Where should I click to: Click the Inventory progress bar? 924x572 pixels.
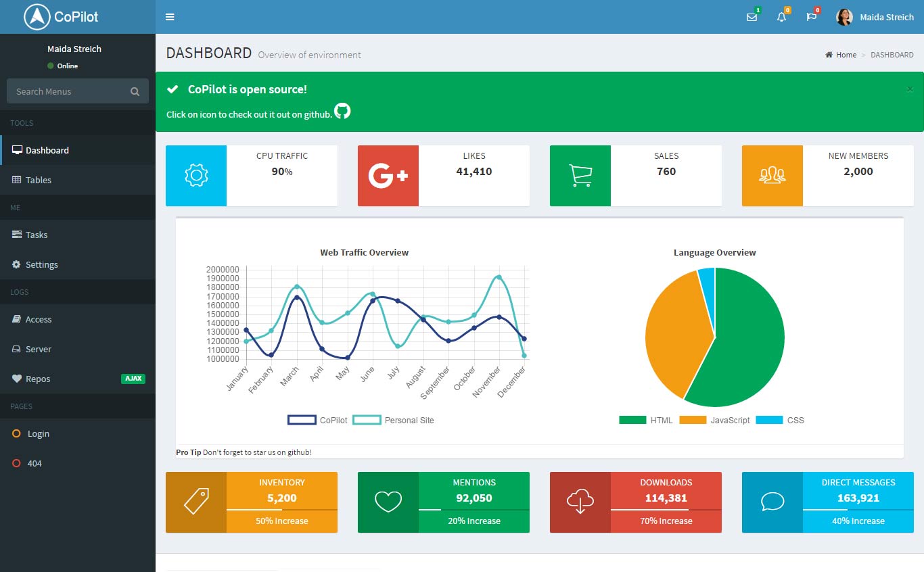[282, 509]
